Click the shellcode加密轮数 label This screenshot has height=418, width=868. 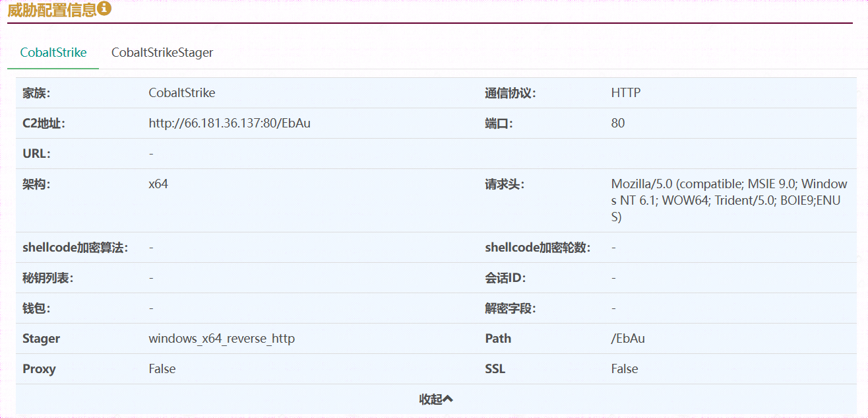point(538,248)
